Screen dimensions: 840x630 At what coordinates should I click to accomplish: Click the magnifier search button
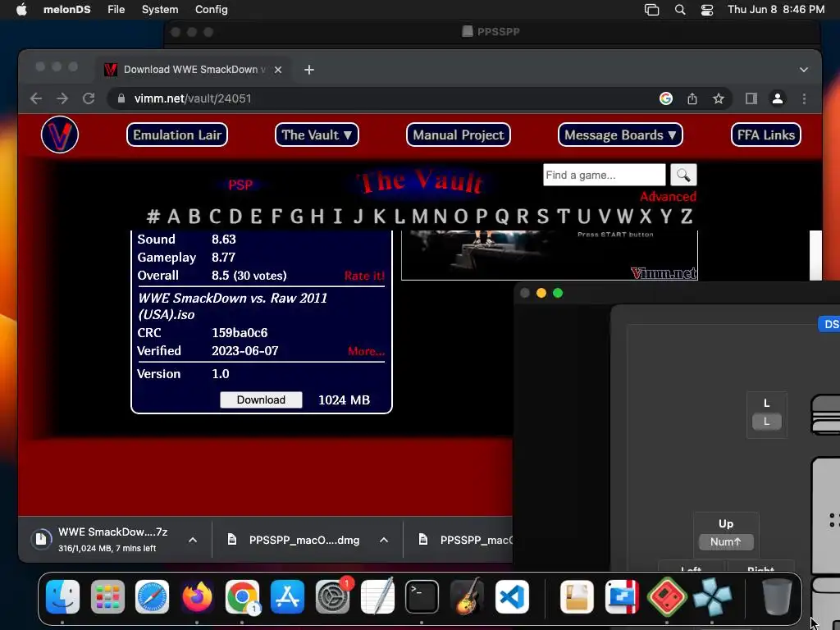coord(683,176)
